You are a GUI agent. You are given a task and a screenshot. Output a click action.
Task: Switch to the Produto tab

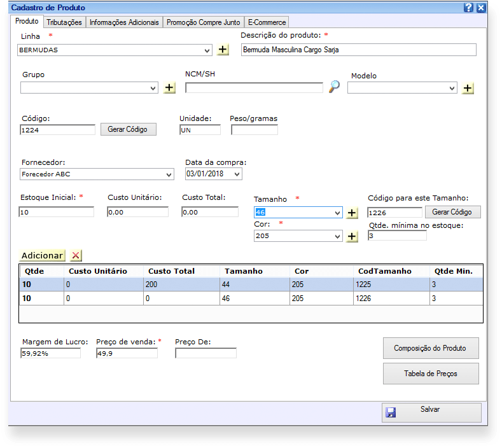pos(27,21)
